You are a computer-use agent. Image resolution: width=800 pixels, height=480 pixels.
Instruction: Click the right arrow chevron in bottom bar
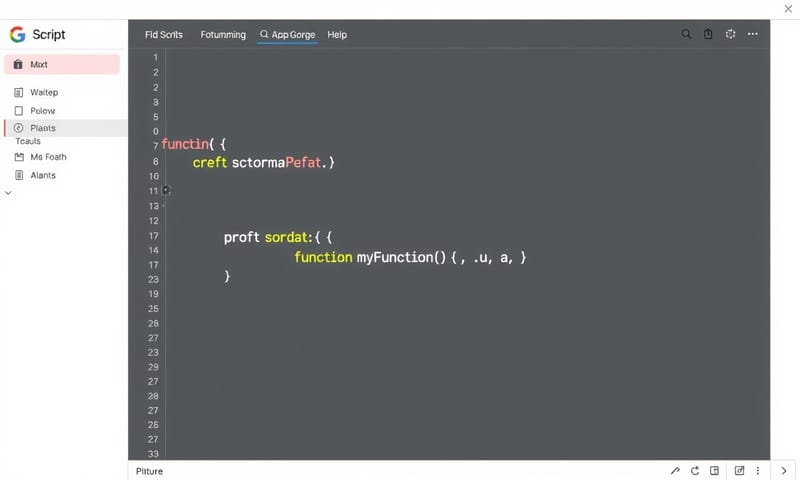click(784, 471)
